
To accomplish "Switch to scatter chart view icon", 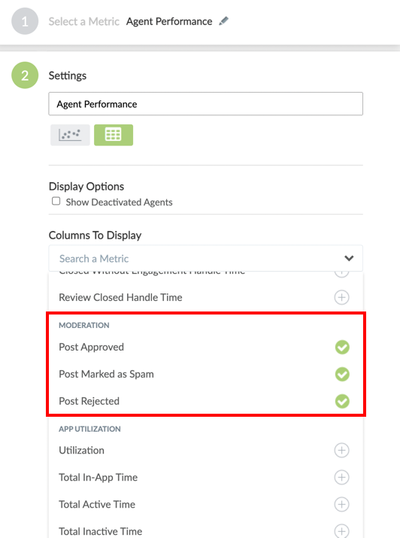I will (x=70, y=135).
